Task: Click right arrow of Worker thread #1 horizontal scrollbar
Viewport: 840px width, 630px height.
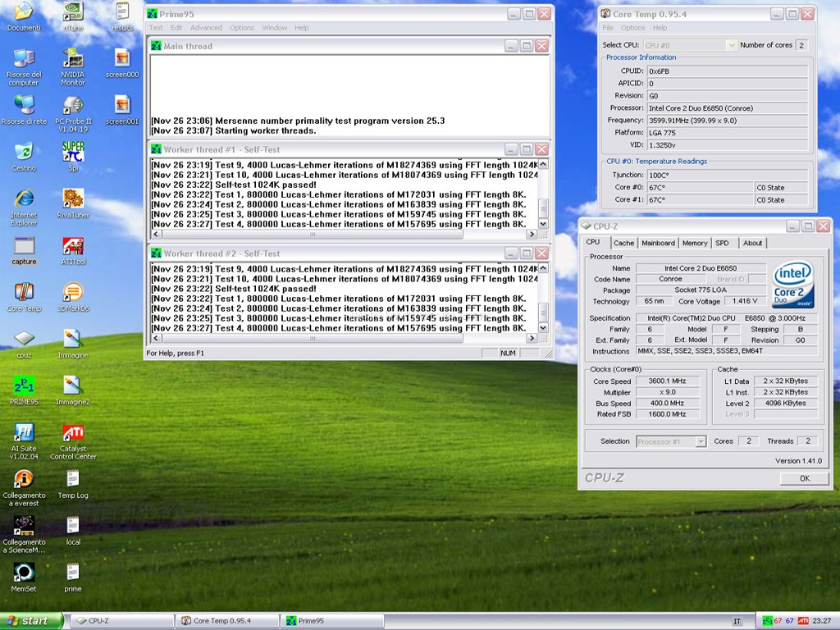Action: point(532,234)
